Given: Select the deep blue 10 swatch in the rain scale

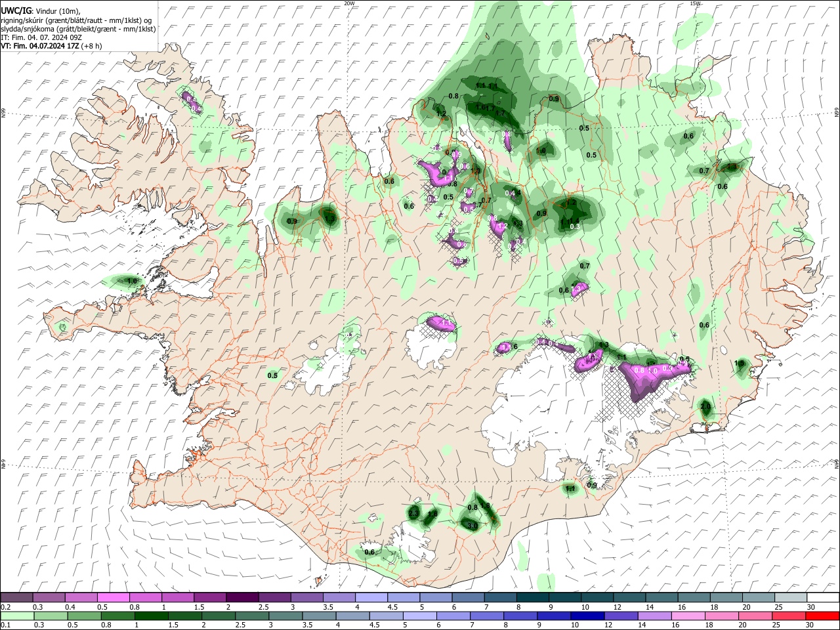Looking at the screenshot, I should pos(586,616).
